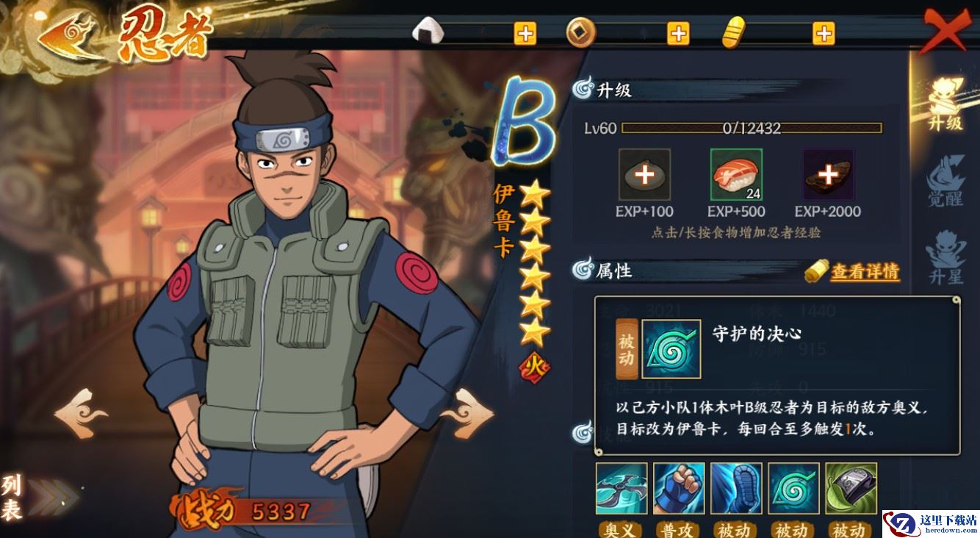Image resolution: width=980 pixels, height=538 pixels.
Task: Select the sandal 被动 skill icon
Action: (x=736, y=489)
